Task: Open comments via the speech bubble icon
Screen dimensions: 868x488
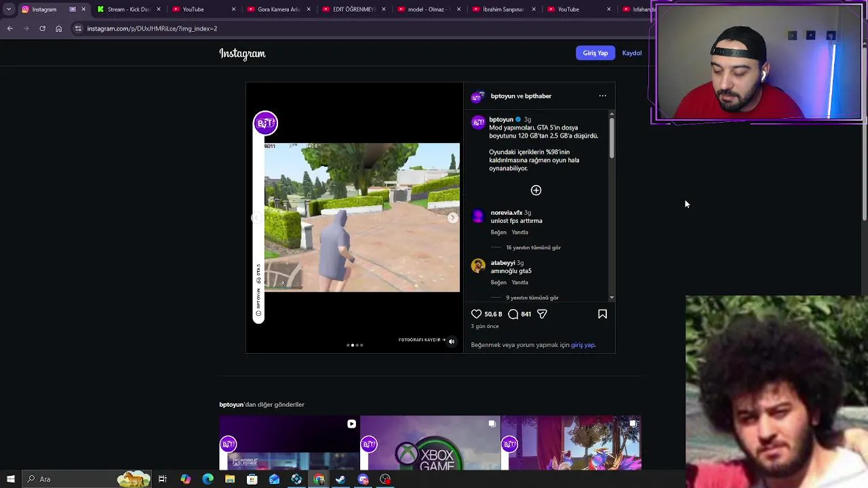Action: pos(513,314)
